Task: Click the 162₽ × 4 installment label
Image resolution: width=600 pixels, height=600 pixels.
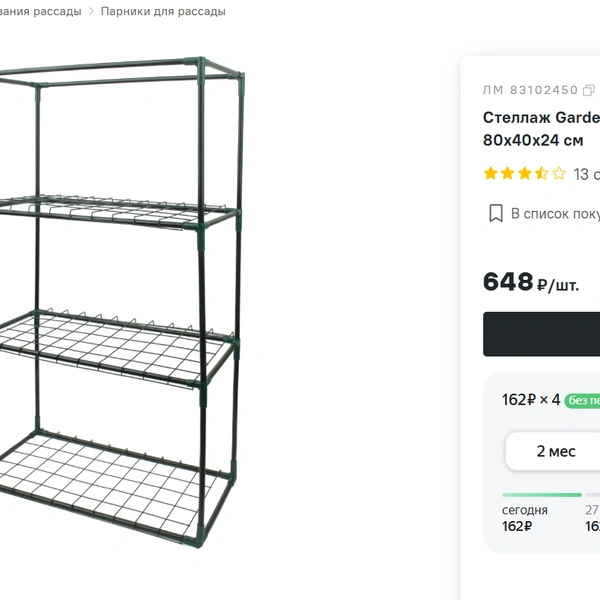Action: (531, 400)
